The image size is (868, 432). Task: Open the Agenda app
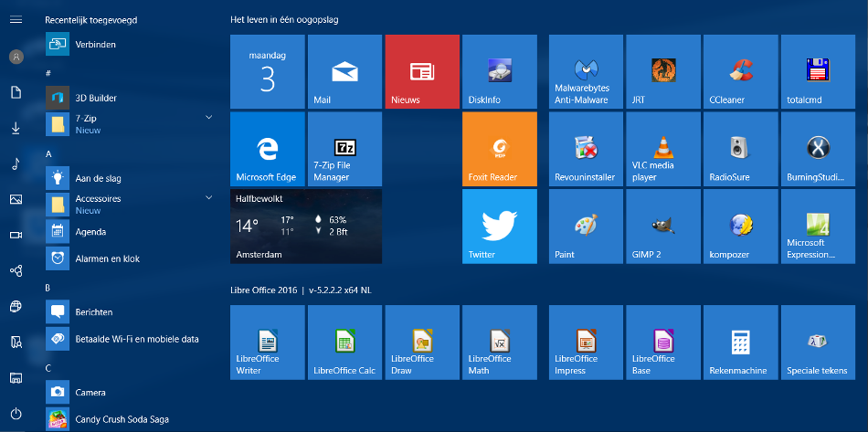click(x=130, y=232)
